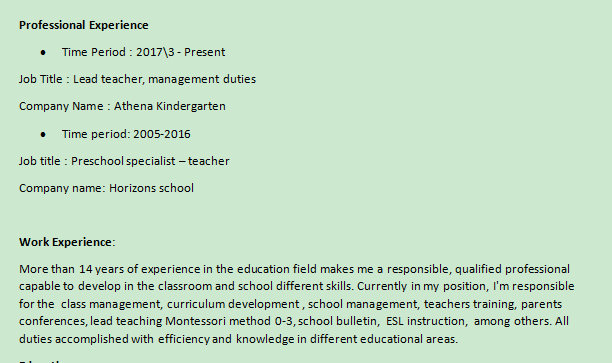The image size is (612, 363).
Task: Click the Work Experience heading
Action: tap(67, 242)
